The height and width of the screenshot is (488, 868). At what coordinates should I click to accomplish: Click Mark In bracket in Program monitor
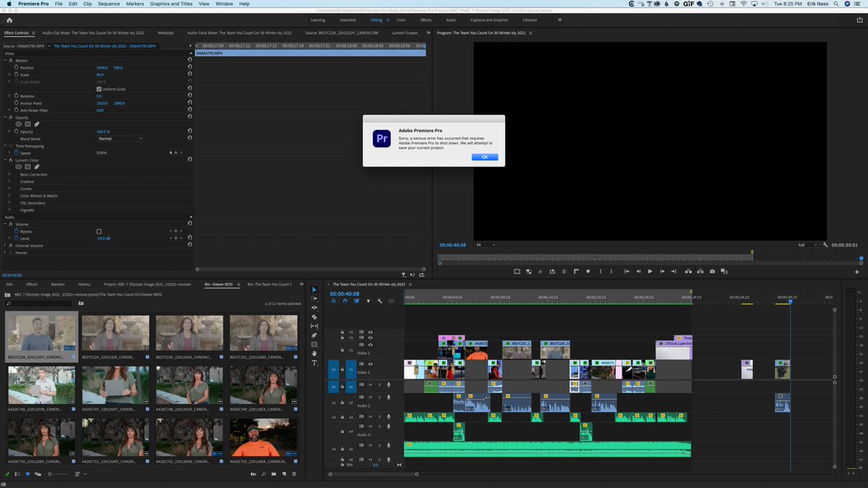coord(600,271)
